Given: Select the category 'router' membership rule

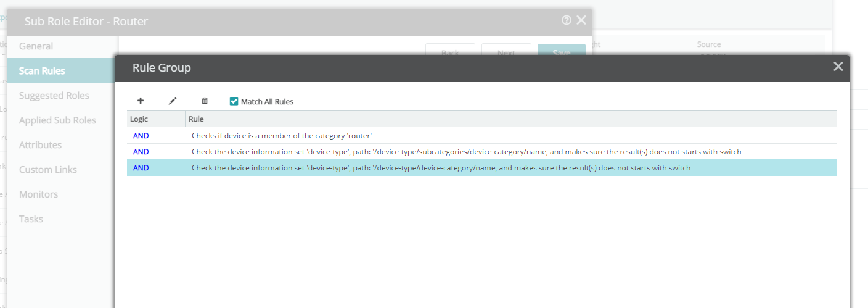Looking at the screenshot, I should (x=482, y=136).
